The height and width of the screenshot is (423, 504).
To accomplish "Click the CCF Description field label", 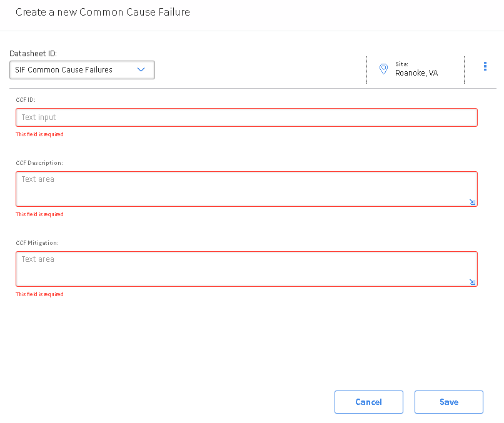I will (x=39, y=163).
